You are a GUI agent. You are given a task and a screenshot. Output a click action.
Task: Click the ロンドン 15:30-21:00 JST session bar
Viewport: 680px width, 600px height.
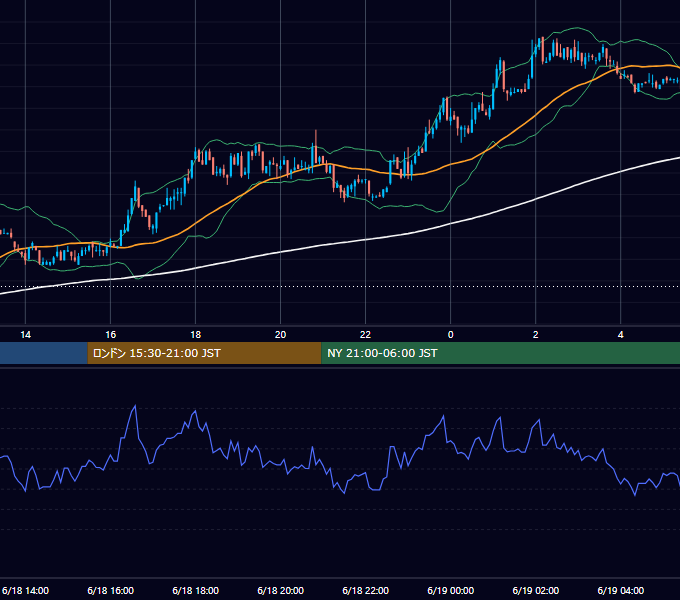point(204,353)
